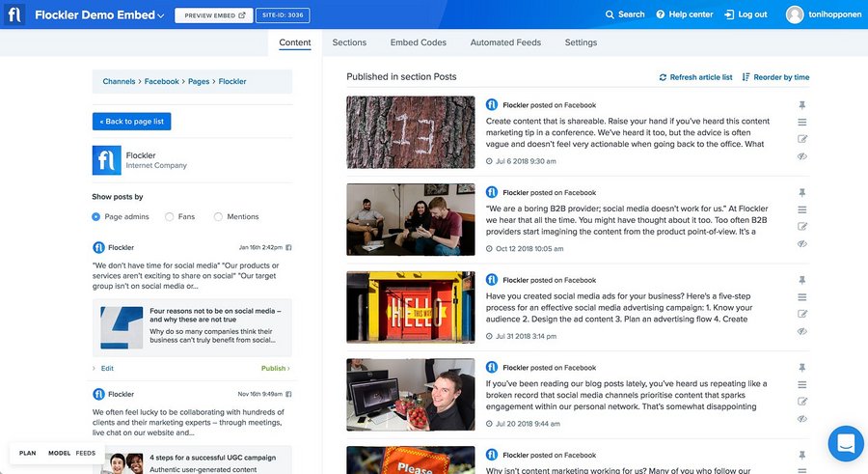Edit the 'Create content that is shareable' post

pos(802,139)
